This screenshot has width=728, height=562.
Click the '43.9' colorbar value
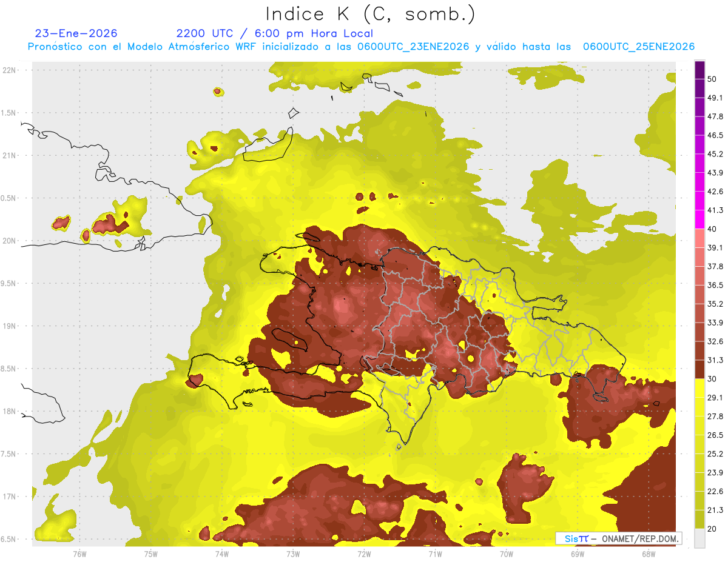click(x=715, y=173)
